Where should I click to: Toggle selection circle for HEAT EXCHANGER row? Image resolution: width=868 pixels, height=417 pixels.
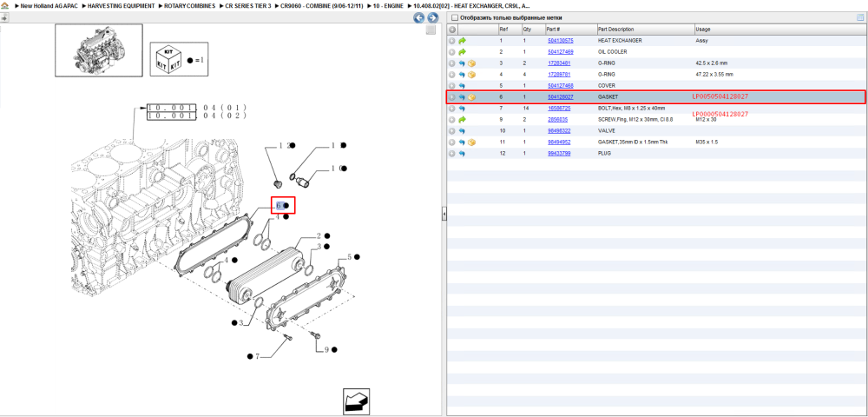452,41
